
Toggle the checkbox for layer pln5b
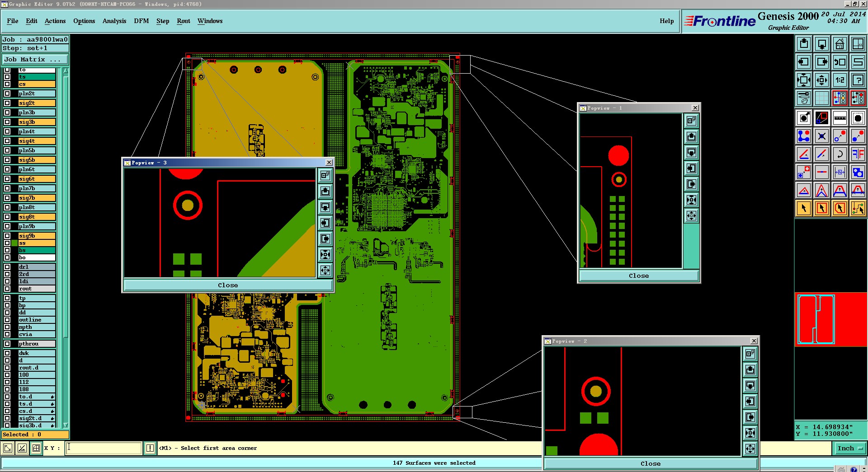tap(7, 150)
